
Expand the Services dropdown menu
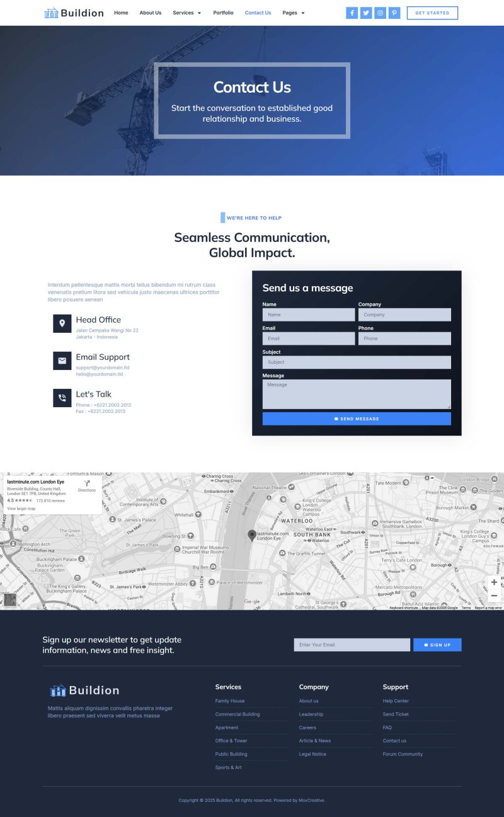[186, 13]
